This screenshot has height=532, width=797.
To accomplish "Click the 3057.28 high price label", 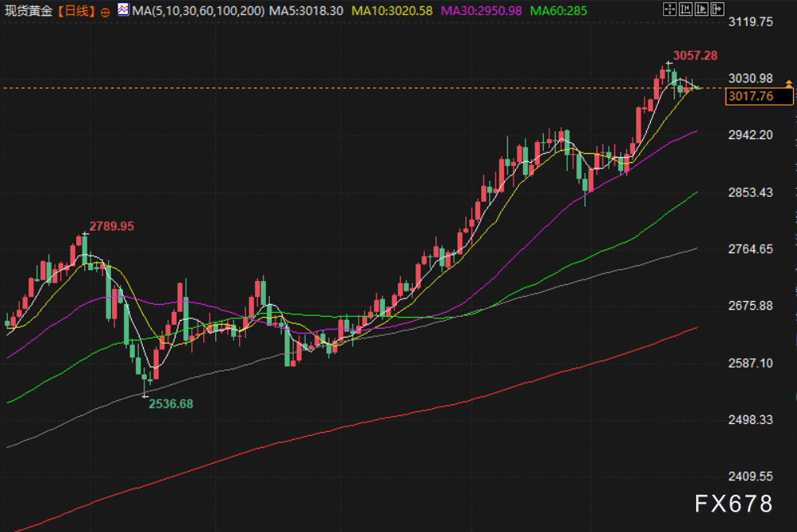I will (x=695, y=56).
